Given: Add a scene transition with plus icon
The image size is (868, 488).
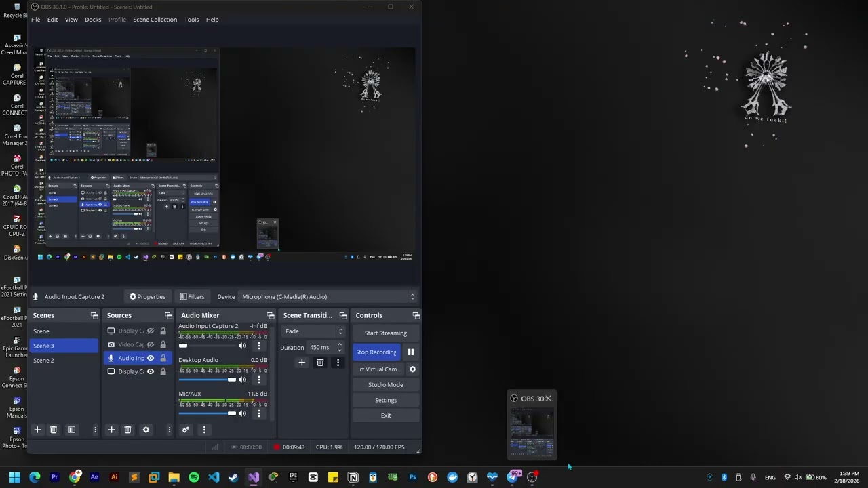Looking at the screenshot, I should coord(302,363).
